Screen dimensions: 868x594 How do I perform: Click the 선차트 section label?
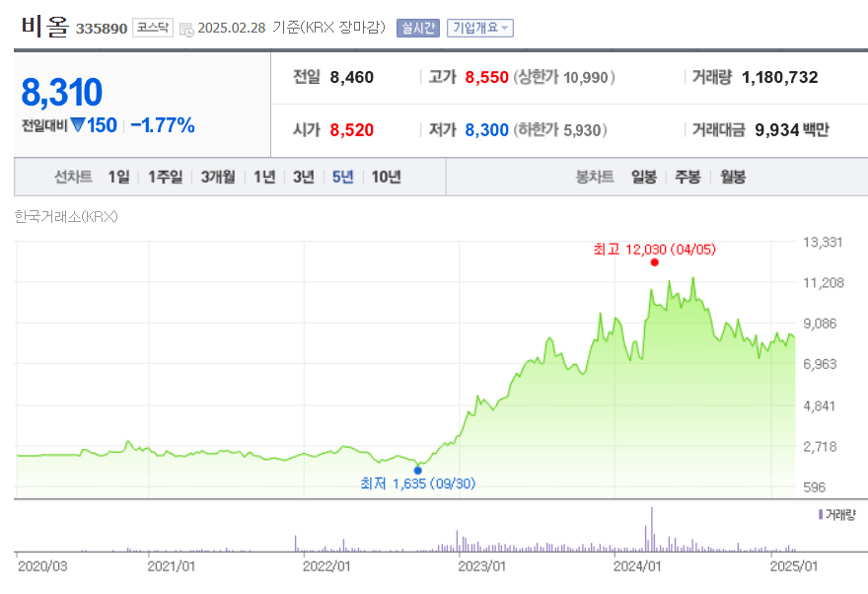(x=74, y=177)
